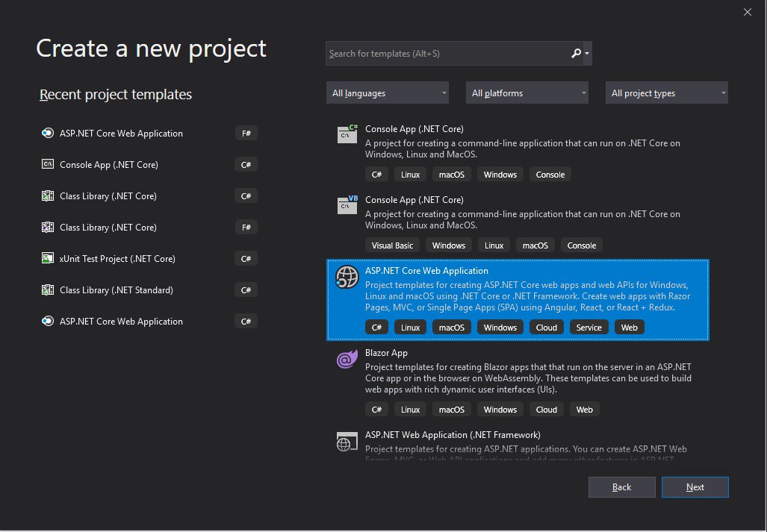Select the VB Console App template icon
The height and width of the screenshot is (532, 767).
347,204
